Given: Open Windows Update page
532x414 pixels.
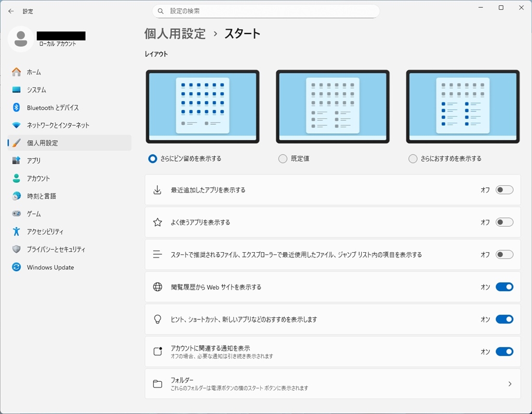Looking at the screenshot, I should point(70,267).
